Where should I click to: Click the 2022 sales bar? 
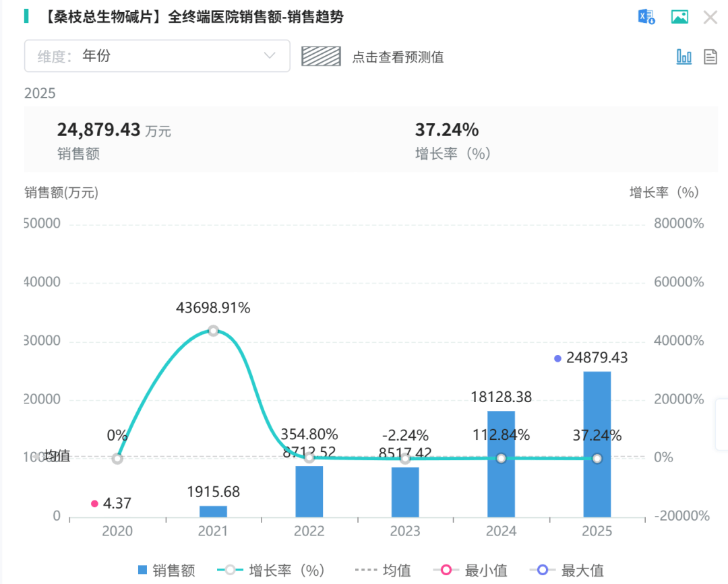[x=309, y=492]
